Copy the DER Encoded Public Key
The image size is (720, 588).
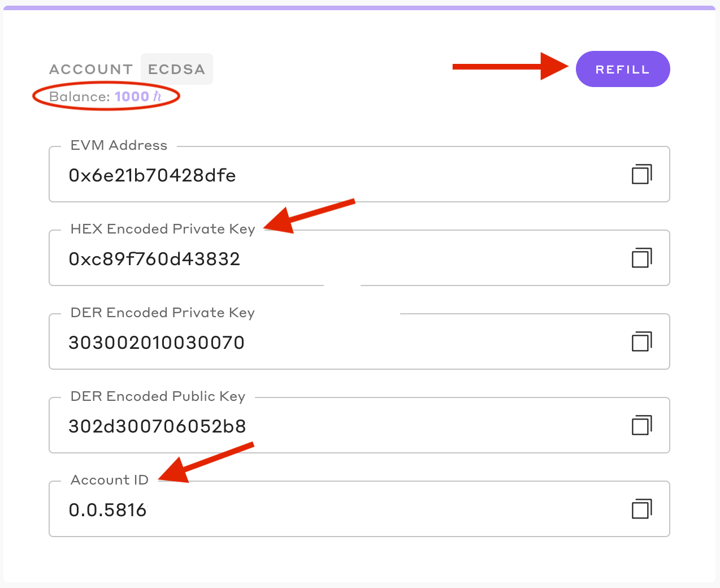click(x=641, y=425)
